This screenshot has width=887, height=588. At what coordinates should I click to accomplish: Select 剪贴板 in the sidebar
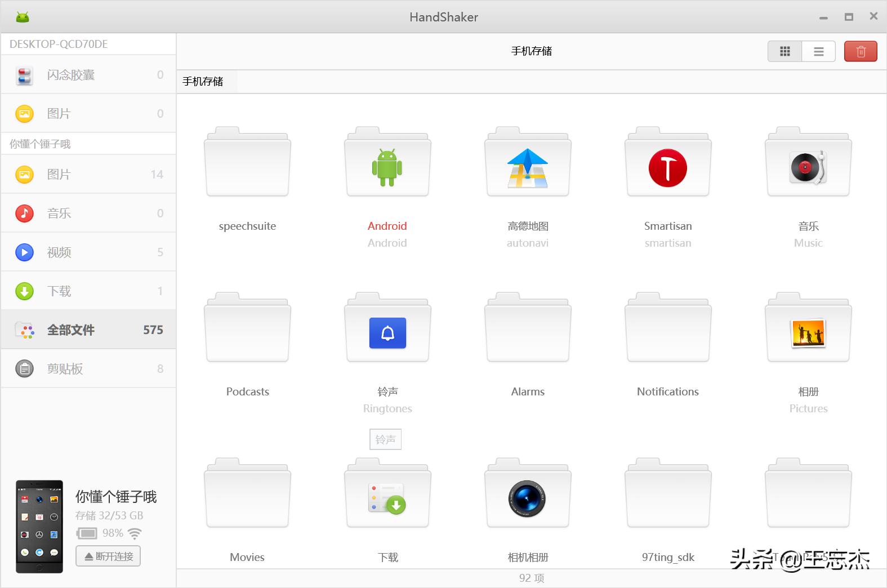tap(88, 369)
